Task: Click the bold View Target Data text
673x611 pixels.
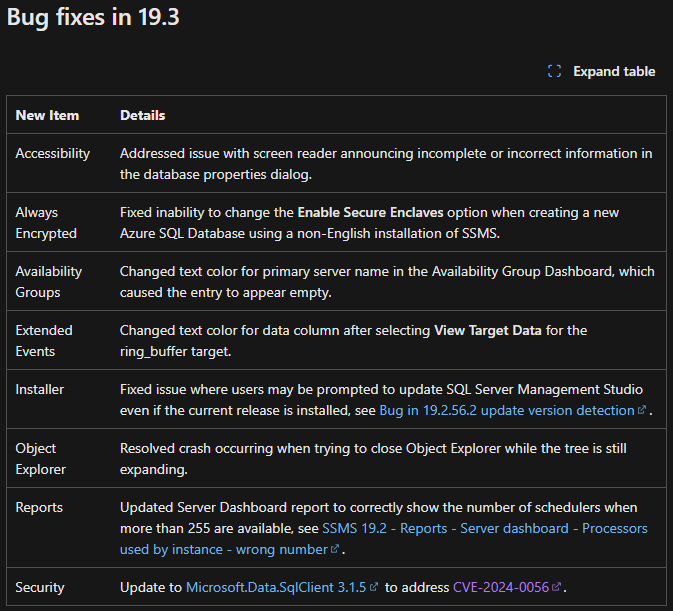Action: pyautogui.click(x=488, y=330)
